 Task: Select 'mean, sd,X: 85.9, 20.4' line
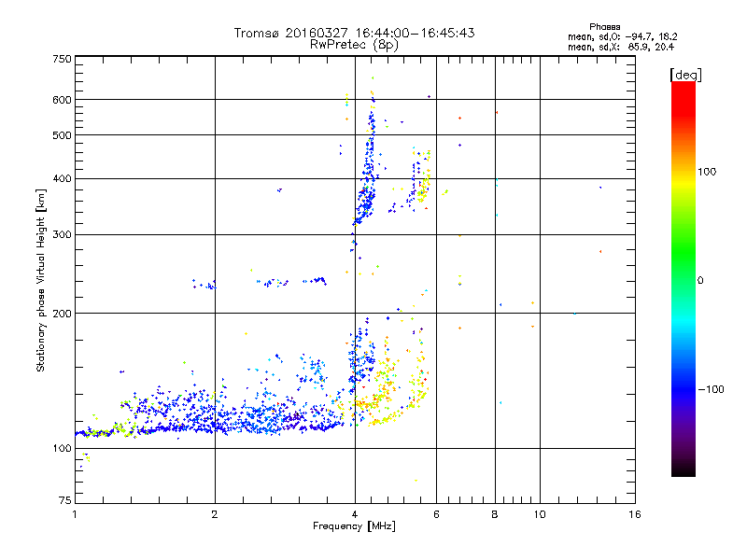point(621,47)
